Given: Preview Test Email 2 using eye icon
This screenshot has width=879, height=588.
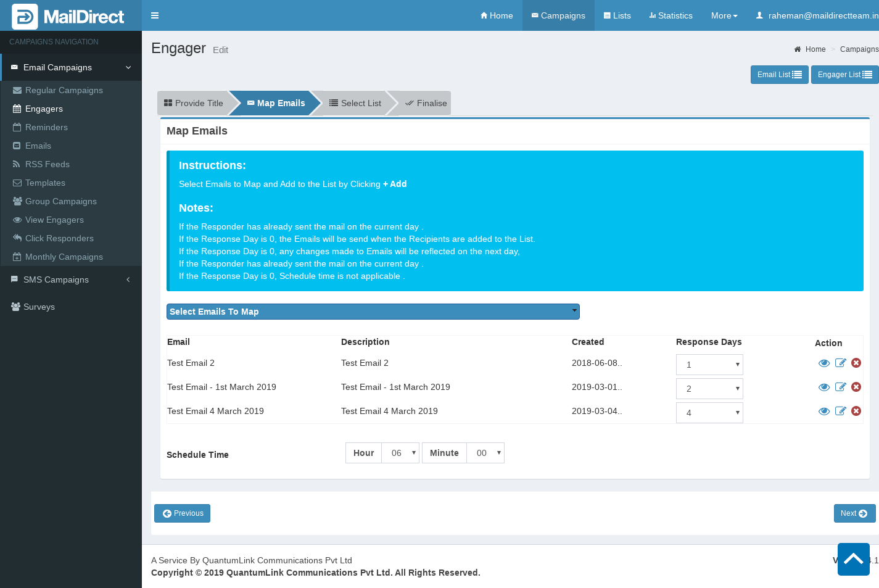Looking at the screenshot, I should click(x=823, y=363).
